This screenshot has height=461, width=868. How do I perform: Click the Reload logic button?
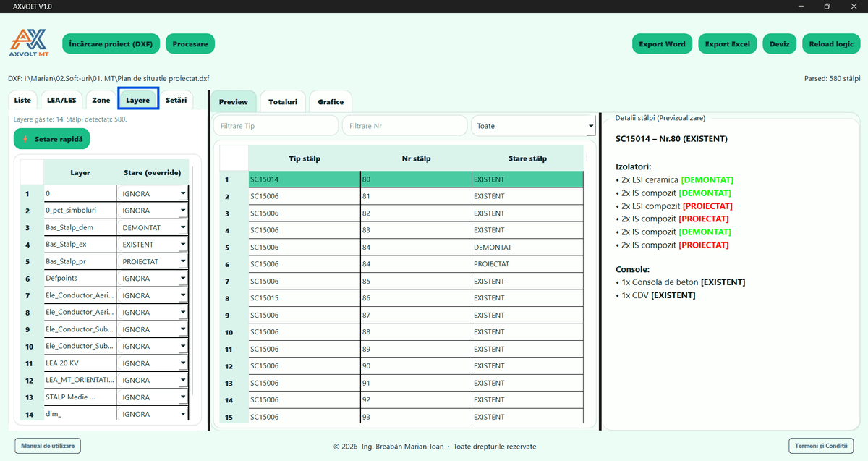tap(831, 44)
